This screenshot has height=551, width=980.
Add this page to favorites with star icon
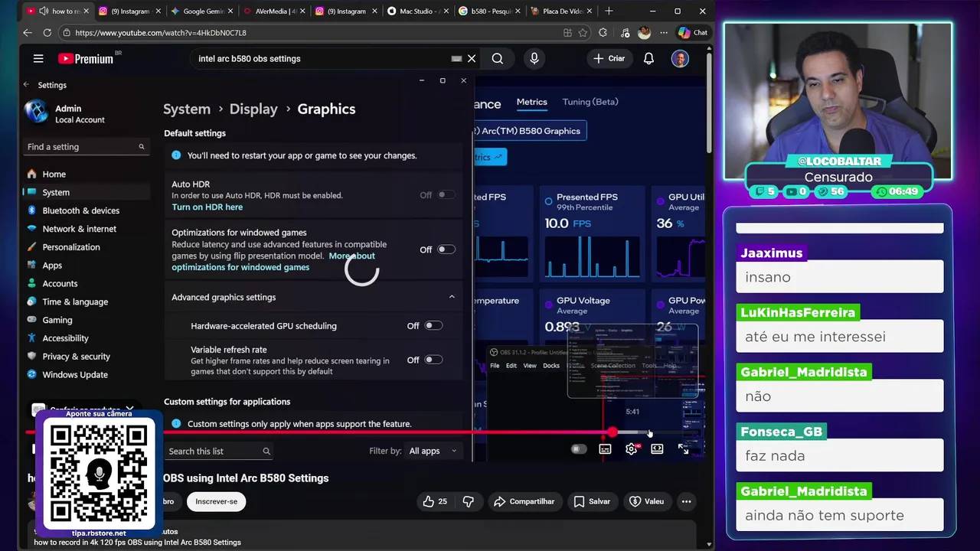[583, 33]
